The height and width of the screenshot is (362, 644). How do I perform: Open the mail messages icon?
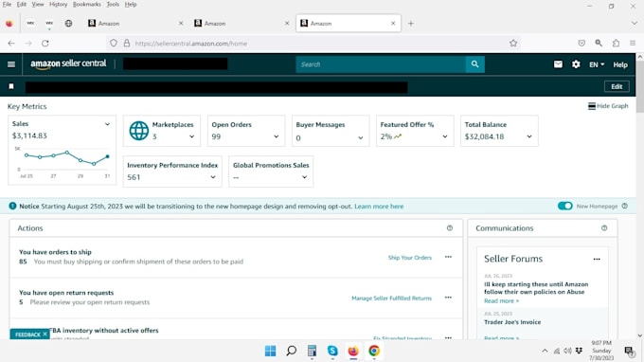tap(558, 64)
